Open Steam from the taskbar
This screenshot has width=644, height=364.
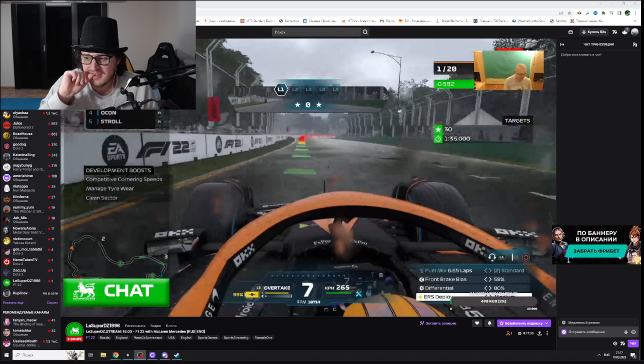click(x=177, y=355)
